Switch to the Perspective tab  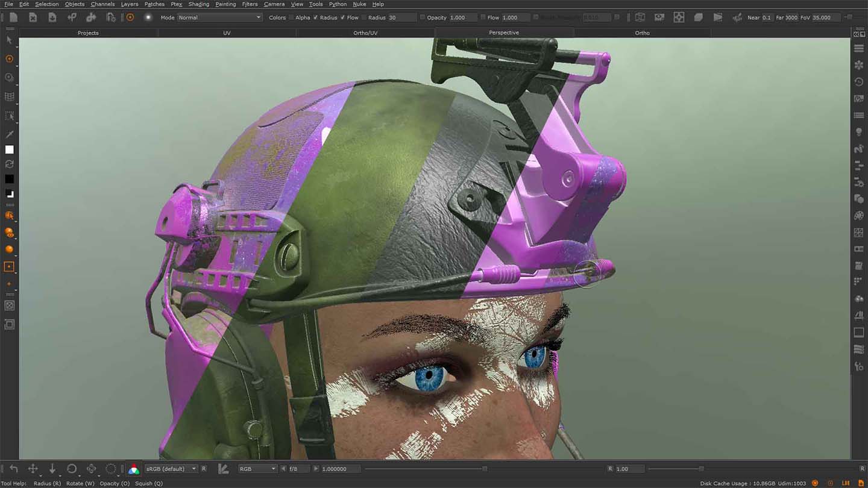click(504, 33)
